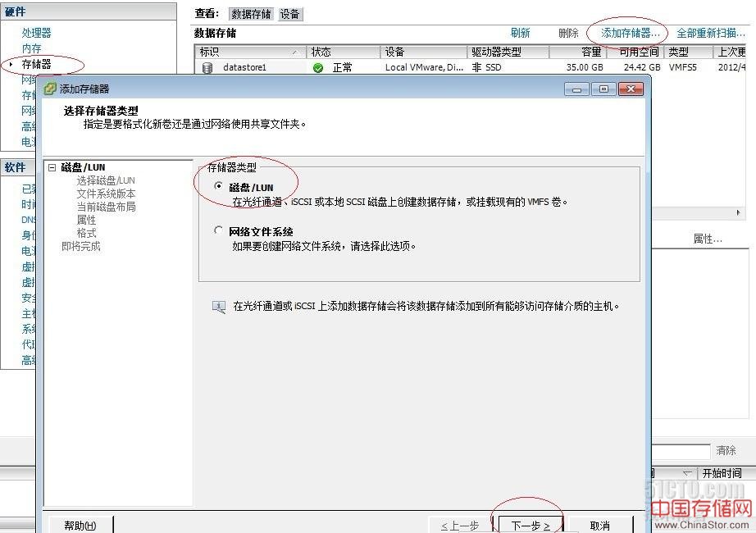Click the datastore list scroll-right arrow
Screen dimensions: 756x533
pos(738,212)
